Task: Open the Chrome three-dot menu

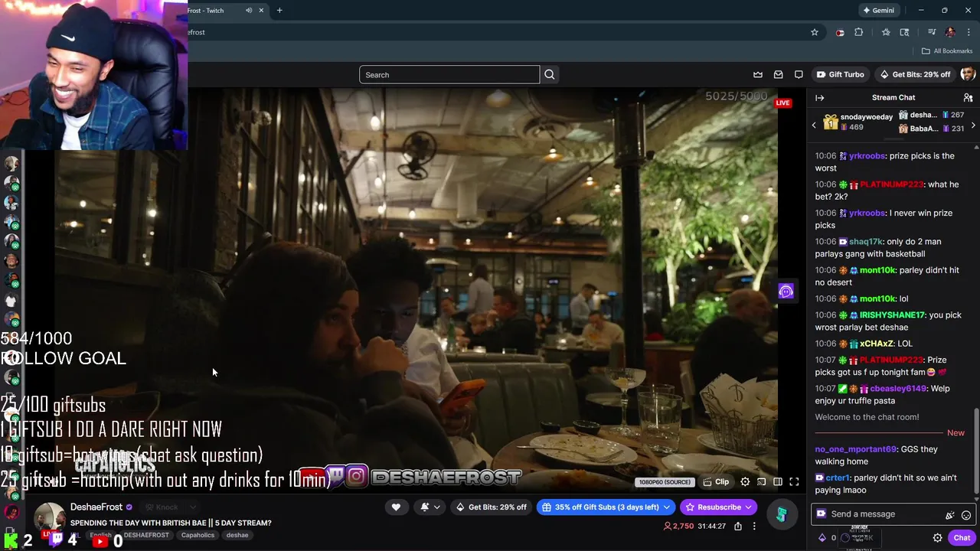Action: tap(969, 32)
